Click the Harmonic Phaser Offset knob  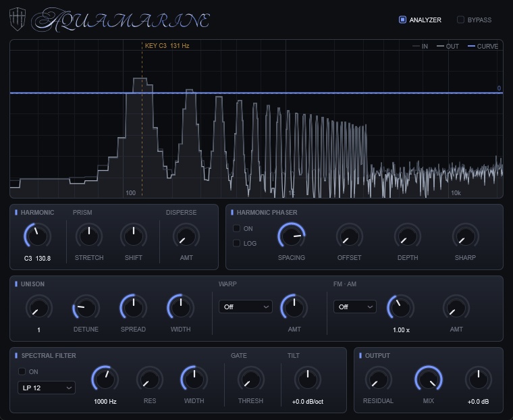[350, 236]
